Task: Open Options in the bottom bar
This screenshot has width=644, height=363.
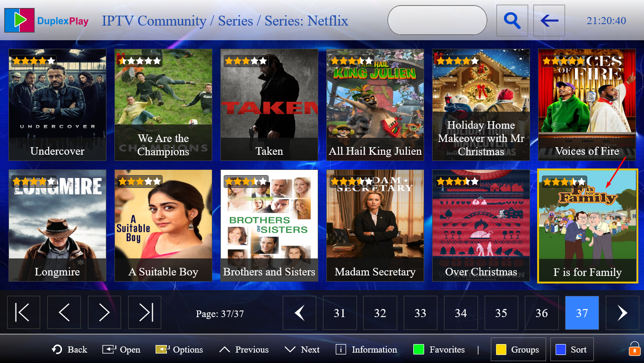Action: (x=179, y=350)
